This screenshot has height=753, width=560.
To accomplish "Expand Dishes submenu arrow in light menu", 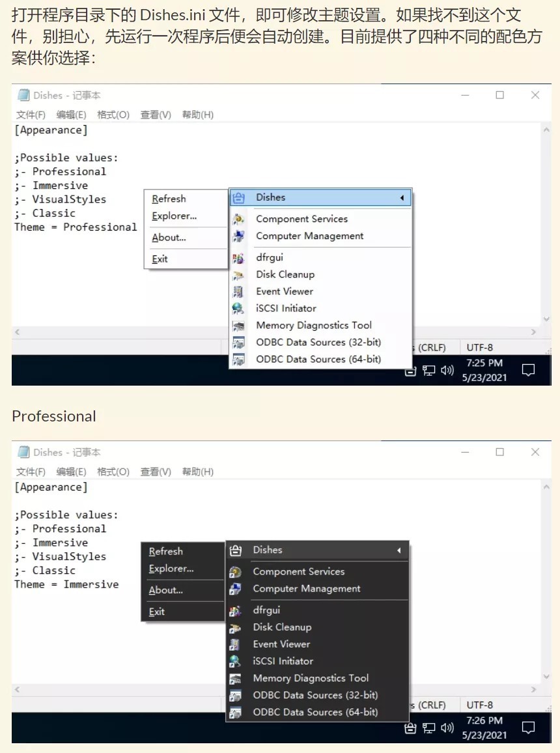I will click(402, 198).
